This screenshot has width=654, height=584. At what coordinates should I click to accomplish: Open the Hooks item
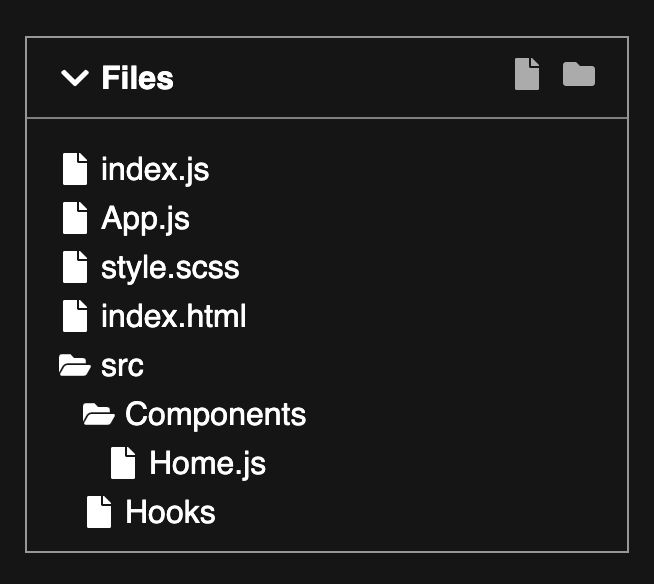[x=171, y=512]
